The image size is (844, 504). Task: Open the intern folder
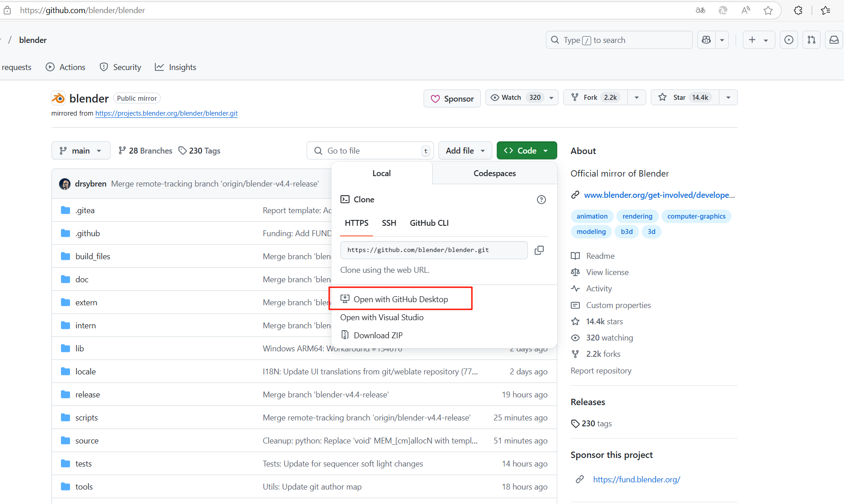tap(85, 326)
